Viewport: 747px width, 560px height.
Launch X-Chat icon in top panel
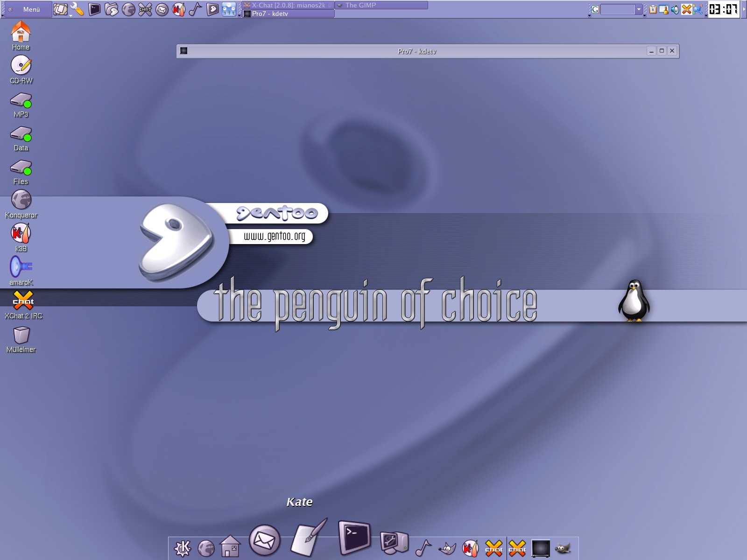145,9
